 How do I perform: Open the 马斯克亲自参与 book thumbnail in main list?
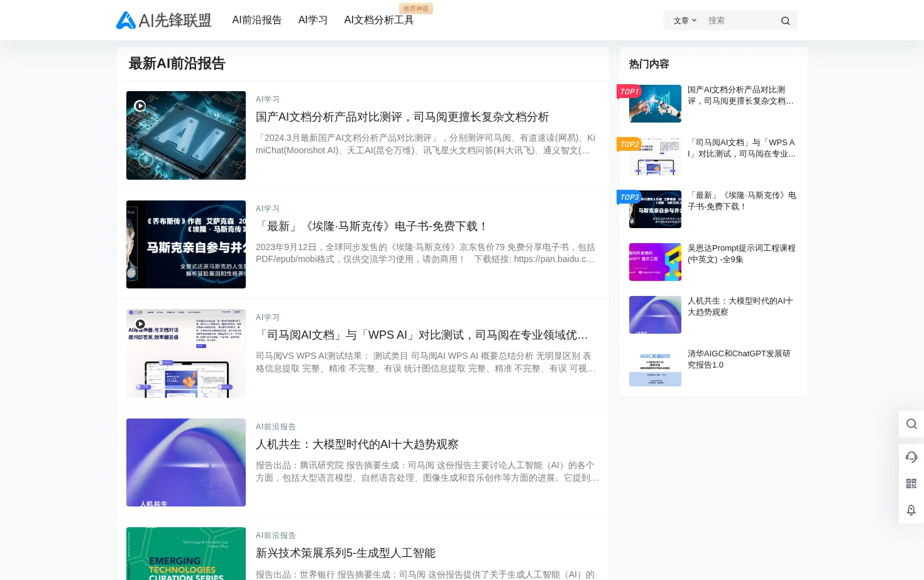coord(186,244)
